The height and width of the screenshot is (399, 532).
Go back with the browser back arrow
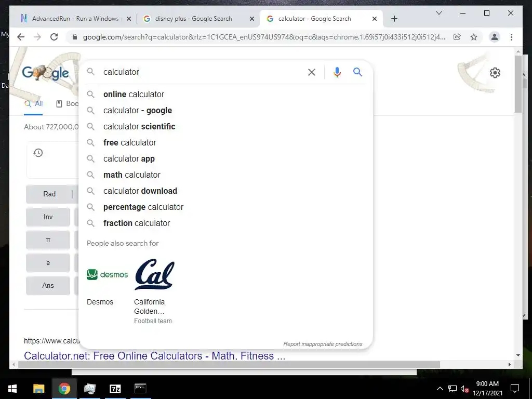pyautogui.click(x=21, y=37)
